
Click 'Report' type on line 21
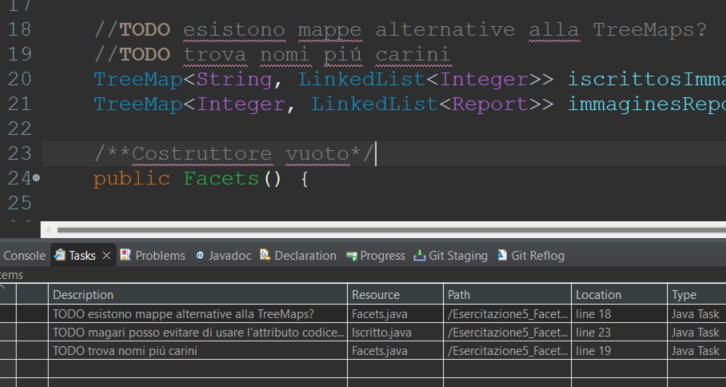tap(490, 104)
